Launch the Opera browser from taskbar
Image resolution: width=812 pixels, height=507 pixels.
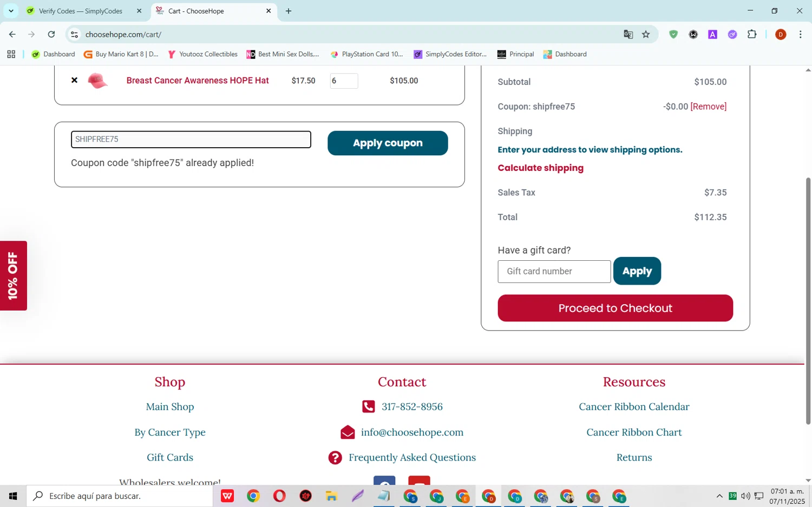279,496
